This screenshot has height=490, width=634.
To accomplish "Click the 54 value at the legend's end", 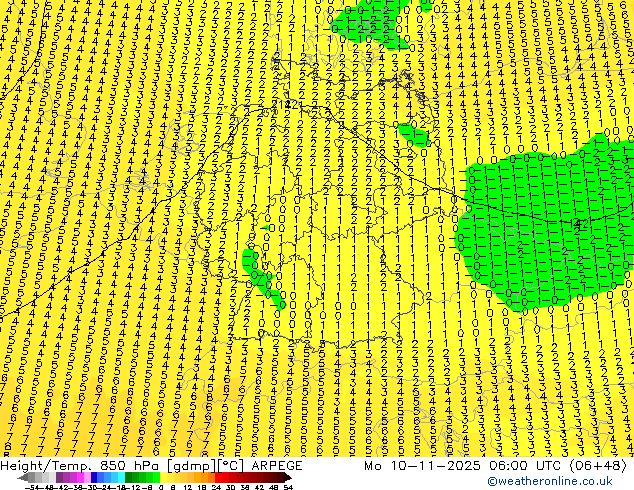I will [288, 488].
